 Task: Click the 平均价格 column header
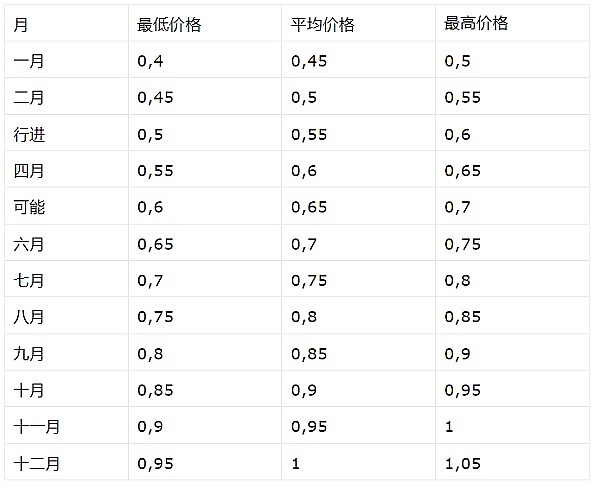322,24
